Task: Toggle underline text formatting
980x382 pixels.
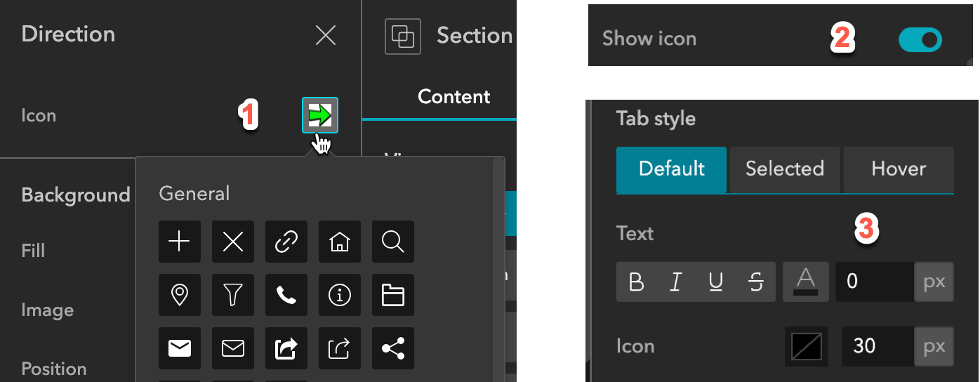Action: pos(716,282)
